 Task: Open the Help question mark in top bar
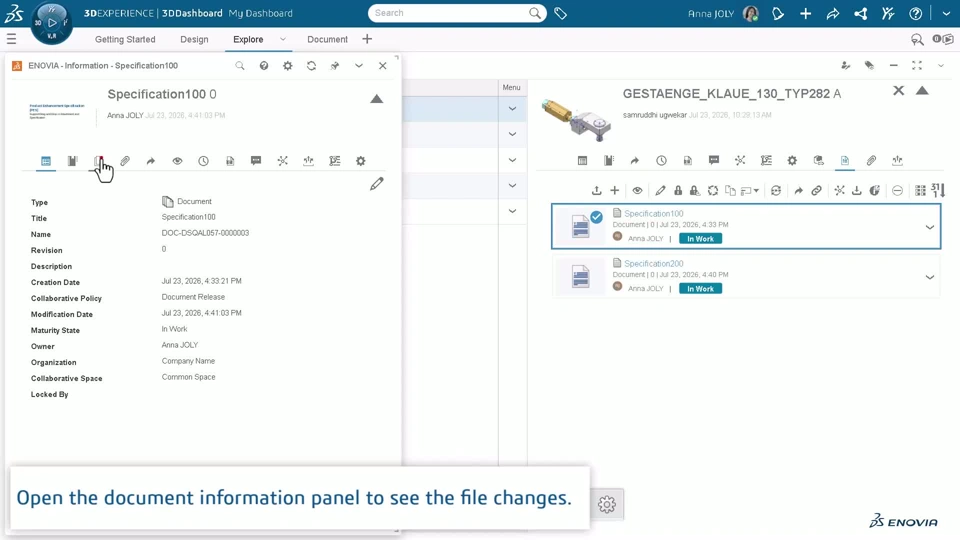(915, 13)
